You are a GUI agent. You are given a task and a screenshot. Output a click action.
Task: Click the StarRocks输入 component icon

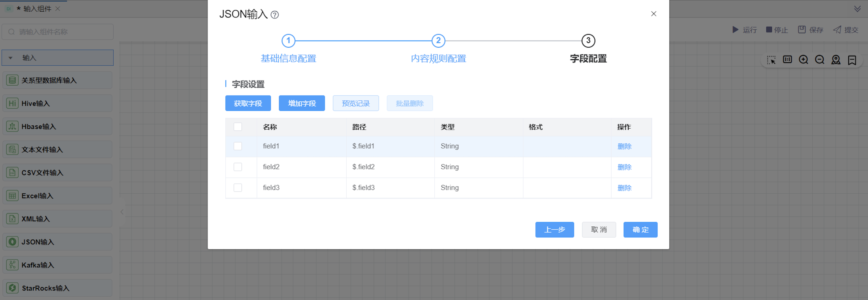[12, 288]
